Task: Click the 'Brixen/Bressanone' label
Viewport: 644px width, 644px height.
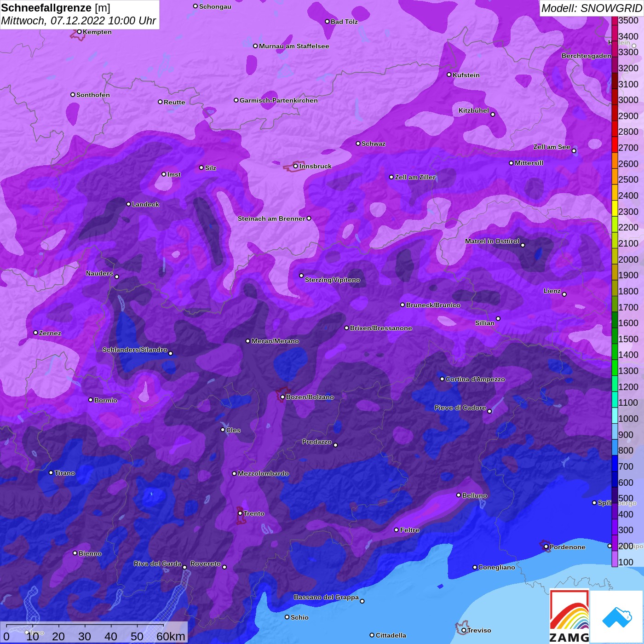Action: pos(381,328)
